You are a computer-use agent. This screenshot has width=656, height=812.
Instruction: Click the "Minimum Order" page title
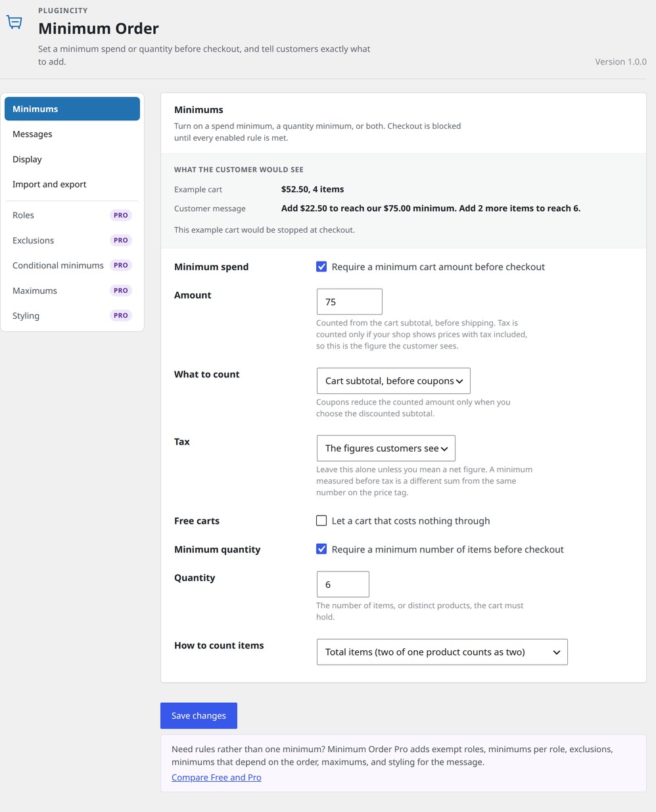tap(99, 28)
